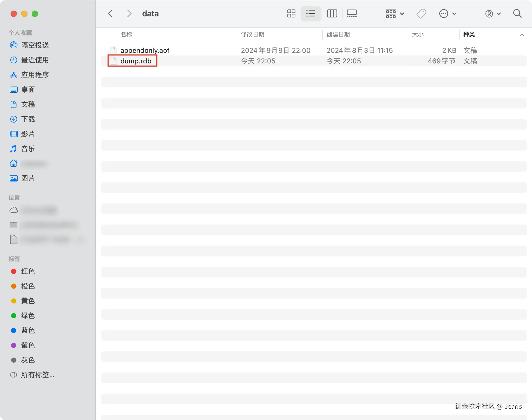
Task: Expand the circled R dropdown
Action: click(493, 13)
